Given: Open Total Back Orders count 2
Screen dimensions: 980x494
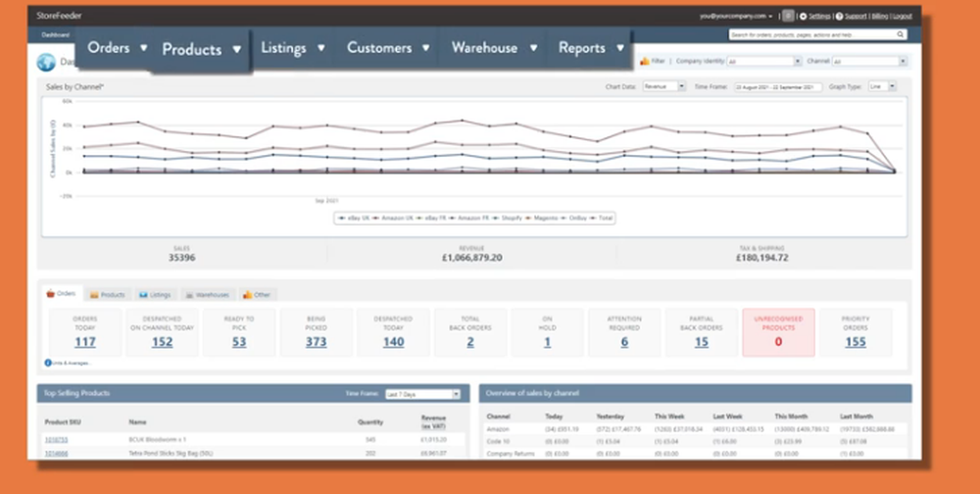Looking at the screenshot, I should pos(470,342).
